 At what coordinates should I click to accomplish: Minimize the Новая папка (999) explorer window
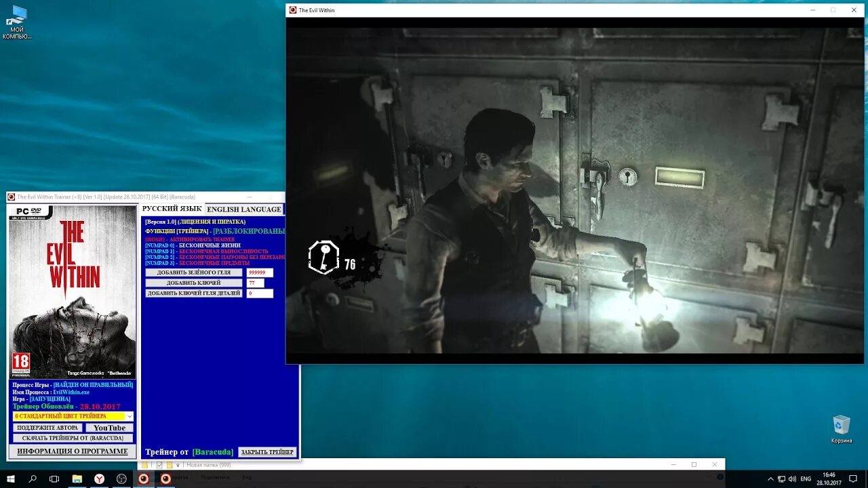673,464
